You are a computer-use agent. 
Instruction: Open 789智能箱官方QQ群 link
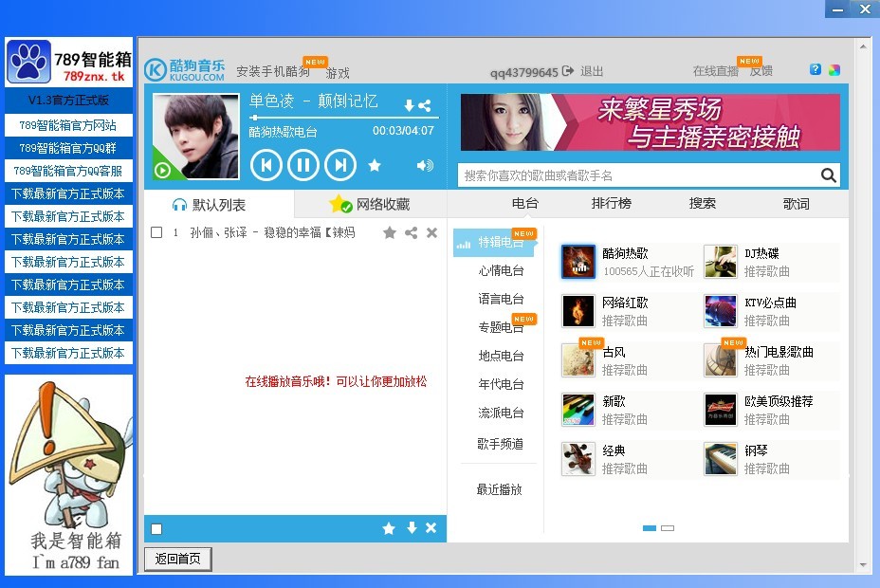point(68,148)
